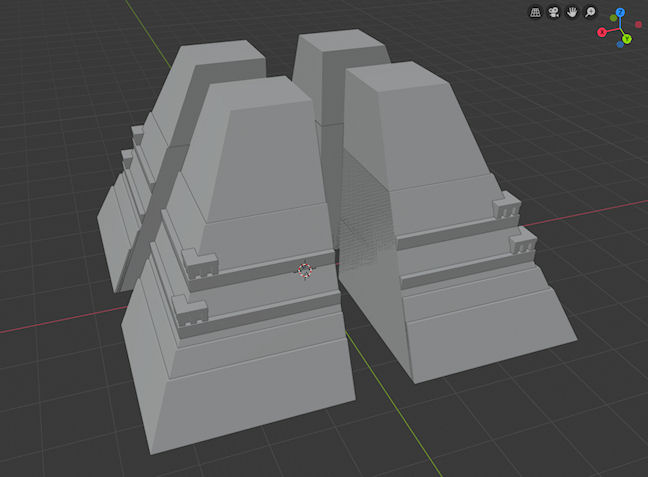Snap view to blue Z axis

coord(620,12)
